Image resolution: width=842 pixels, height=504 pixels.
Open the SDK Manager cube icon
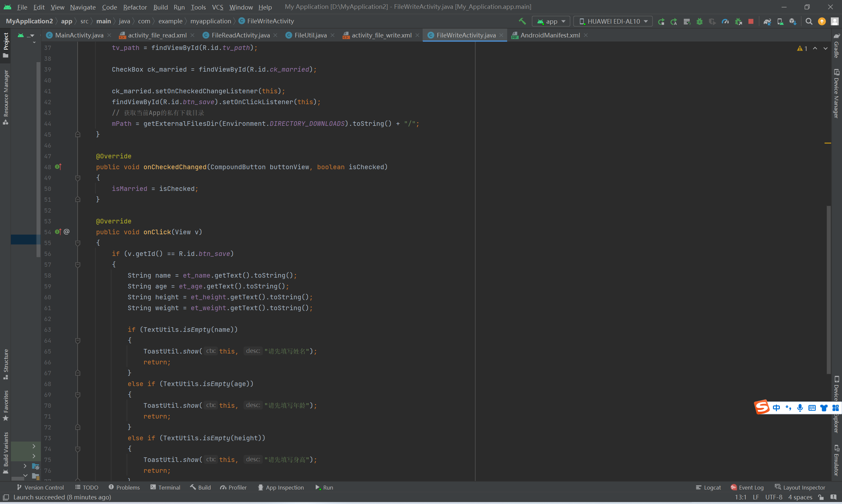[x=792, y=21]
